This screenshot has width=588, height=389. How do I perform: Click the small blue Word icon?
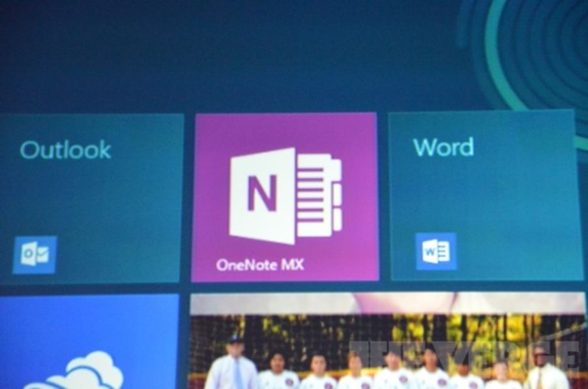click(436, 251)
